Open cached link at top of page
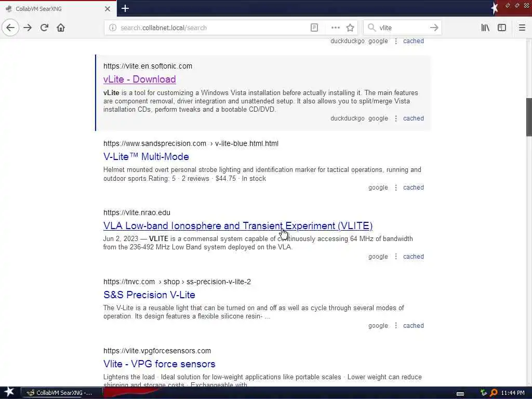This screenshot has width=532, height=399. click(x=413, y=41)
